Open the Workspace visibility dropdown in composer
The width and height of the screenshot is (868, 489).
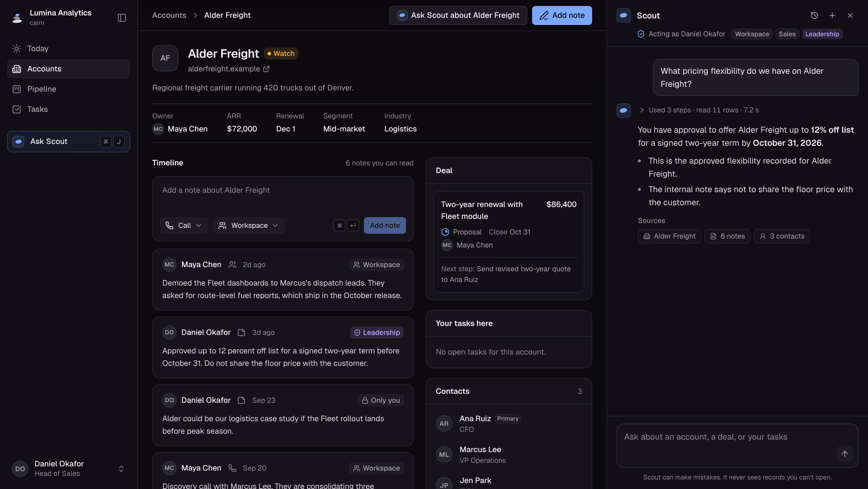point(249,226)
